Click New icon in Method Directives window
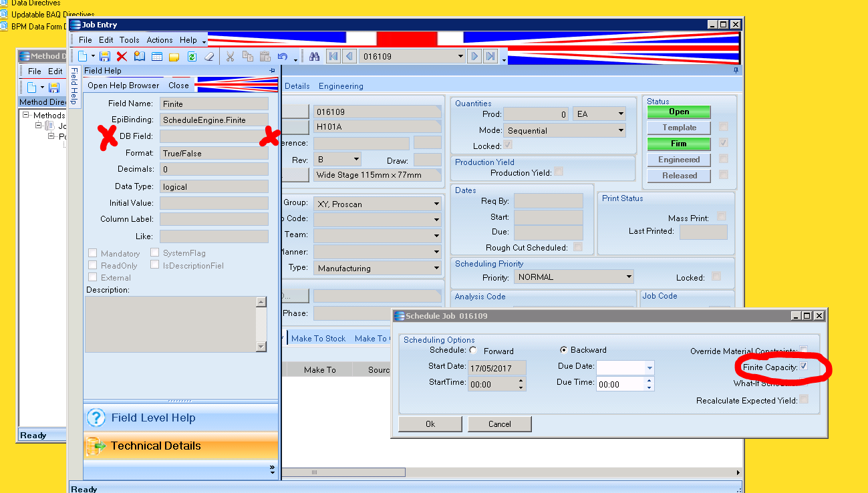This screenshot has width=868, height=493. [31, 88]
